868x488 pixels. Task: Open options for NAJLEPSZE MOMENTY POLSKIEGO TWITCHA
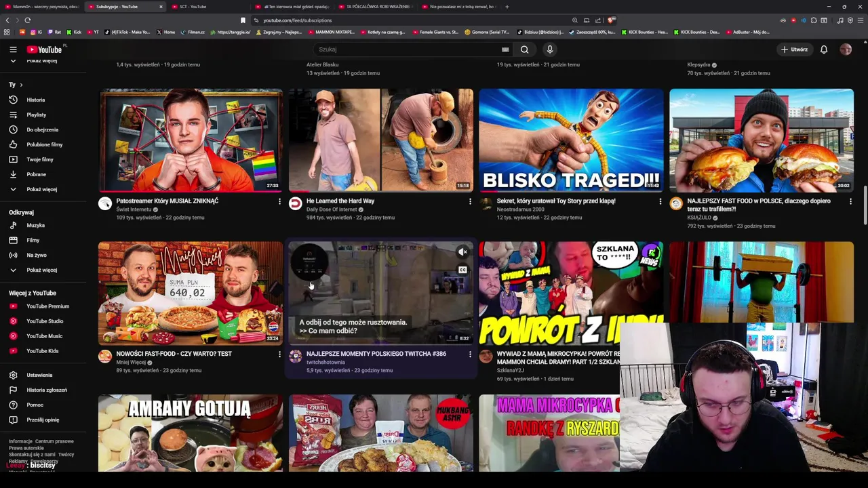470,354
